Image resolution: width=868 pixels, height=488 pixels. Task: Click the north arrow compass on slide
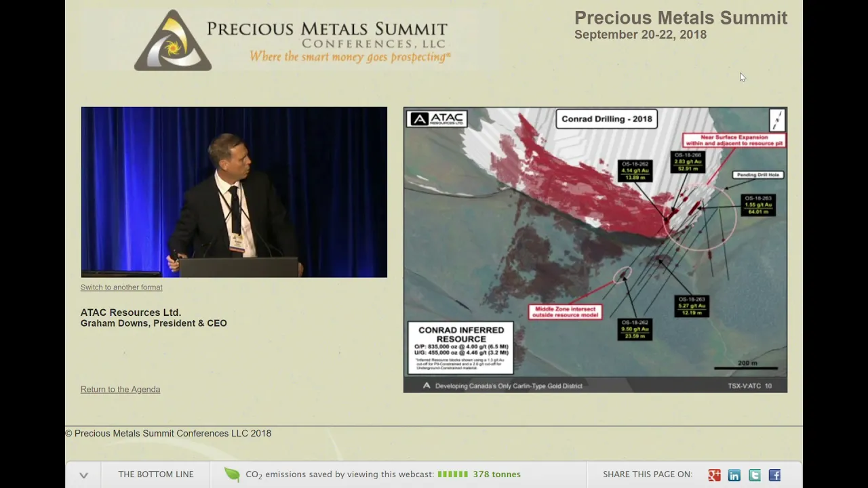(777, 120)
